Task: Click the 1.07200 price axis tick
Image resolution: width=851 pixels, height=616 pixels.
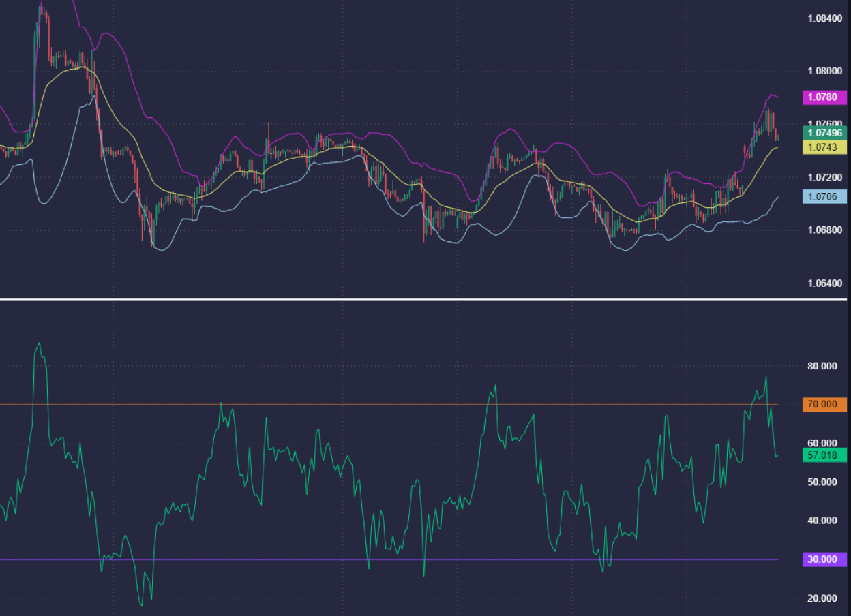Action: pyautogui.click(x=824, y=177)
